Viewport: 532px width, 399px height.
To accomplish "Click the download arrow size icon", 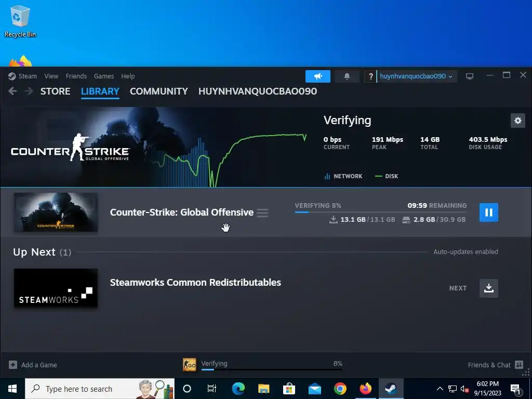I will pos(333,220).
